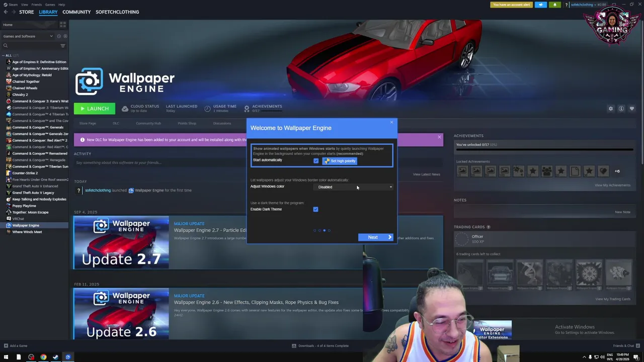Open the Community Hub link

pyautogui.click(x=148, y=123)
